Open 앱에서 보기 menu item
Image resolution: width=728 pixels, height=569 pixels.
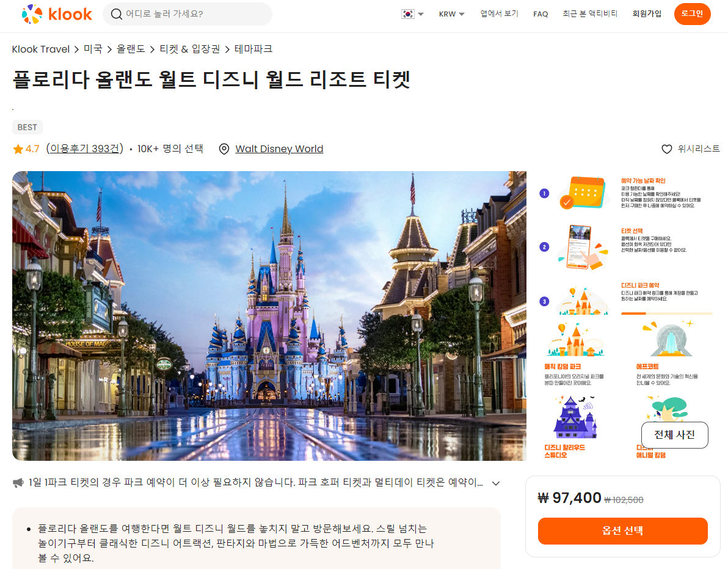(x=499, y=14)
